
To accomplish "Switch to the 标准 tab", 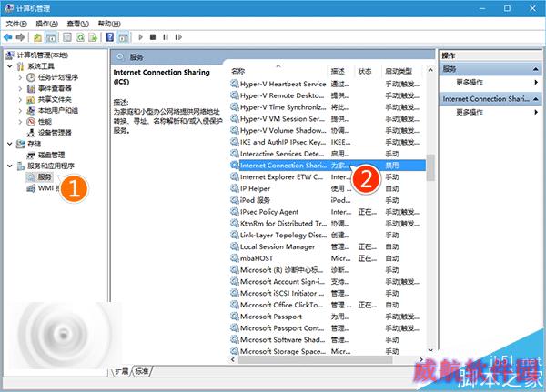I will [142, 371].
